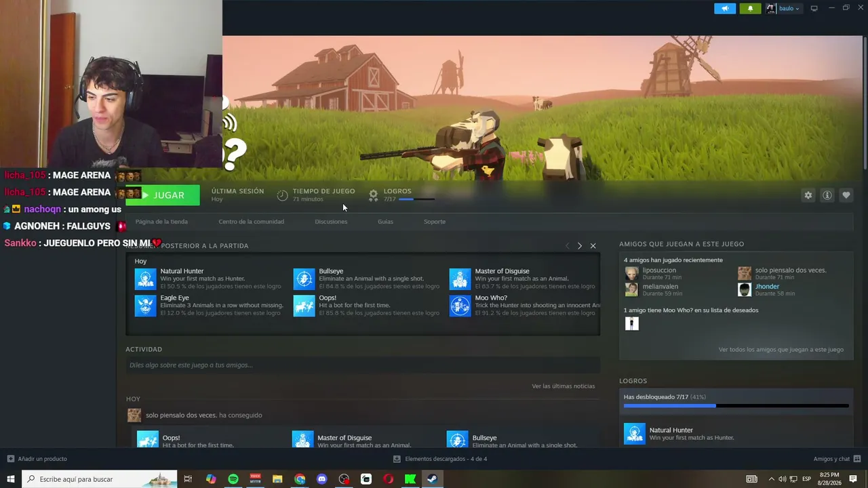The height and width of the screenshot is (488, 868).
Task: Switch to Big Picture mode monitor icon
Action: click(814, 9)
